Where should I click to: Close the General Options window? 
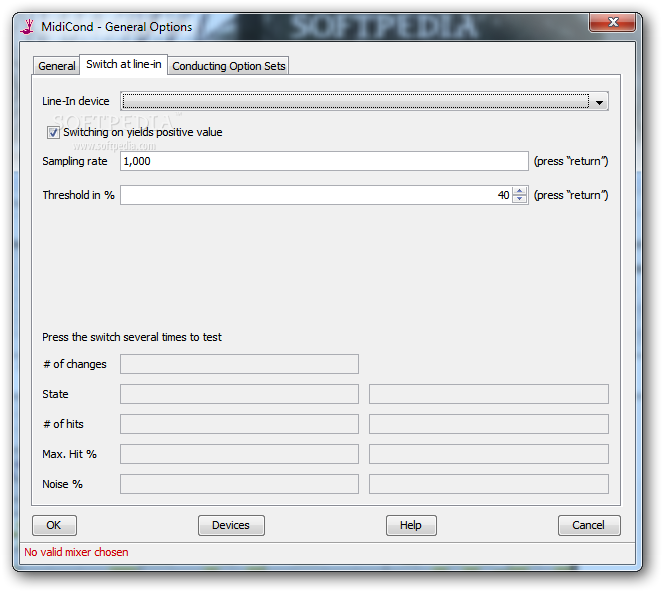[612, 22]
